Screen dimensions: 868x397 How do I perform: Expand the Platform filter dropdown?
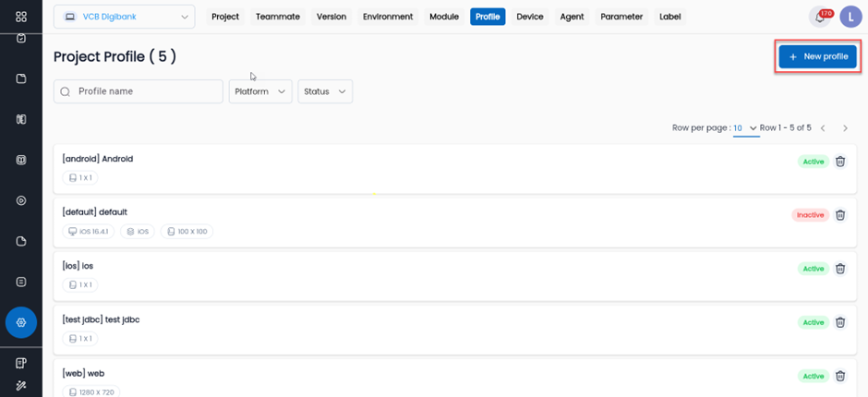click(x=259, y=91)
